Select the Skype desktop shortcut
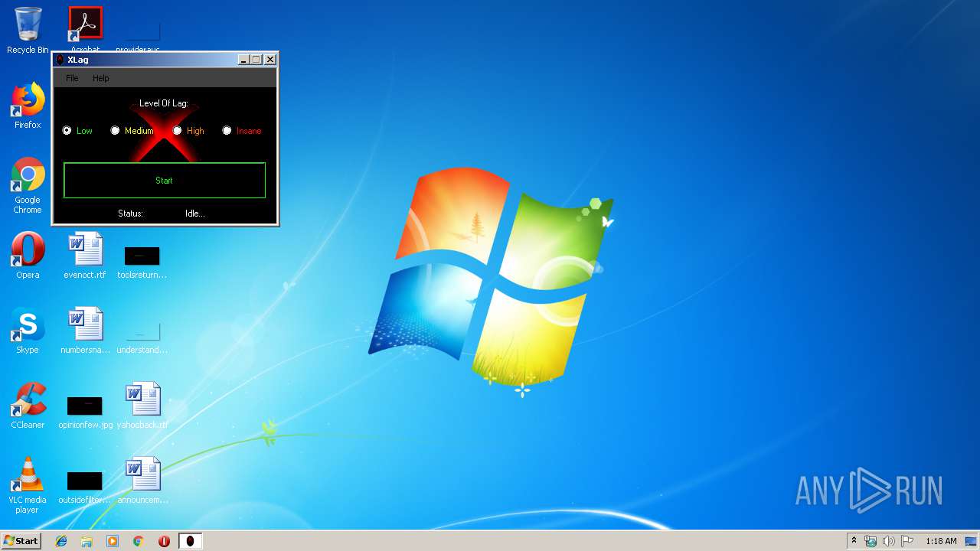The image size is (980, 551). (x=28, y=331)
